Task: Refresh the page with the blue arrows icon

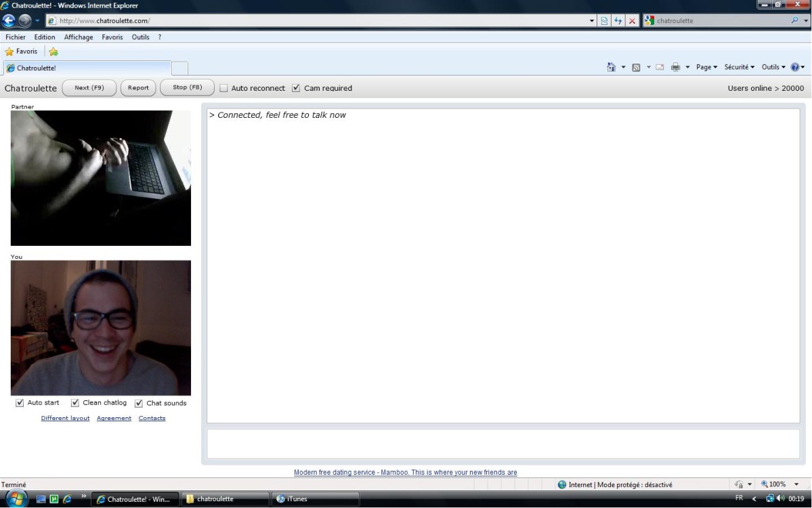Action: [618, 21]
